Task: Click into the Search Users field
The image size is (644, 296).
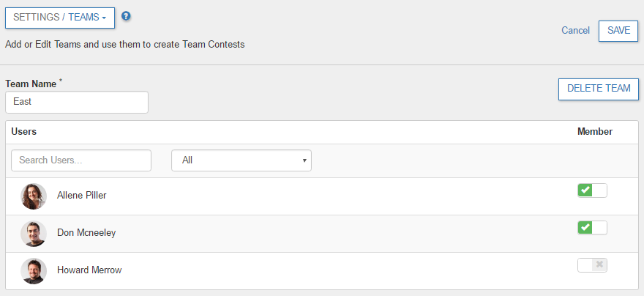Action: [81, 160]
